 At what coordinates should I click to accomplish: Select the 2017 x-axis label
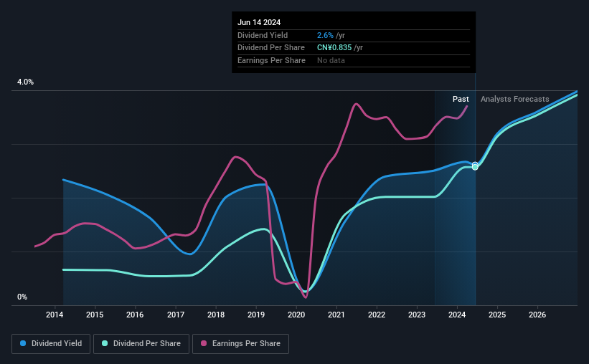point(176,315)
